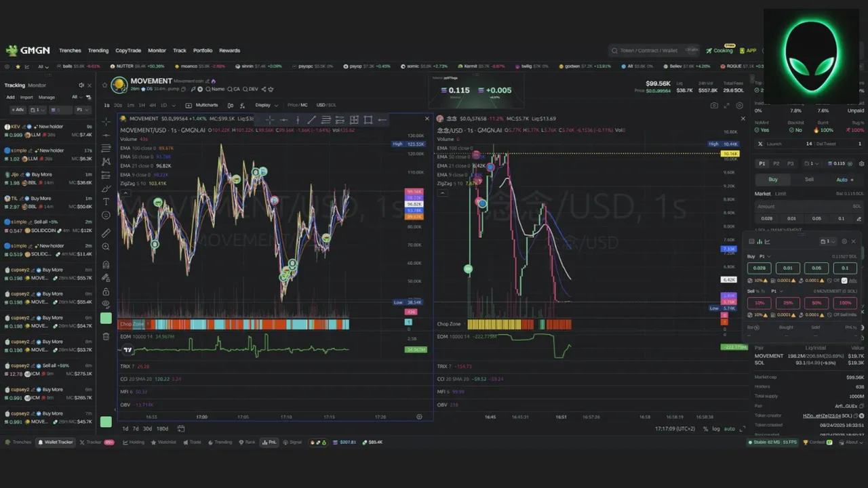Toggle USD / SOL chart currency
This screenshot has width=868, height=488.
coord(326,105)
